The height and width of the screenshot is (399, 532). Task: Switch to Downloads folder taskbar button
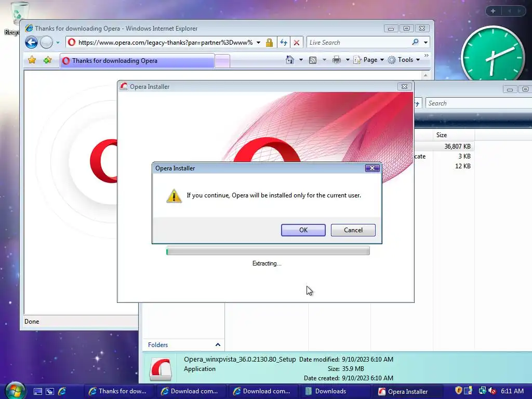click(334, 391)
